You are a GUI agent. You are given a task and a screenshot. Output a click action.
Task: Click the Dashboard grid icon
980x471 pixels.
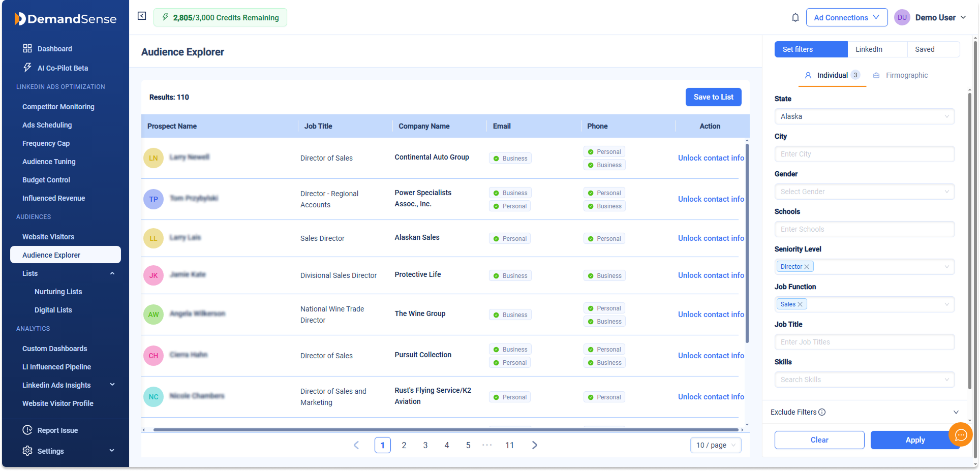coord(27,48)
